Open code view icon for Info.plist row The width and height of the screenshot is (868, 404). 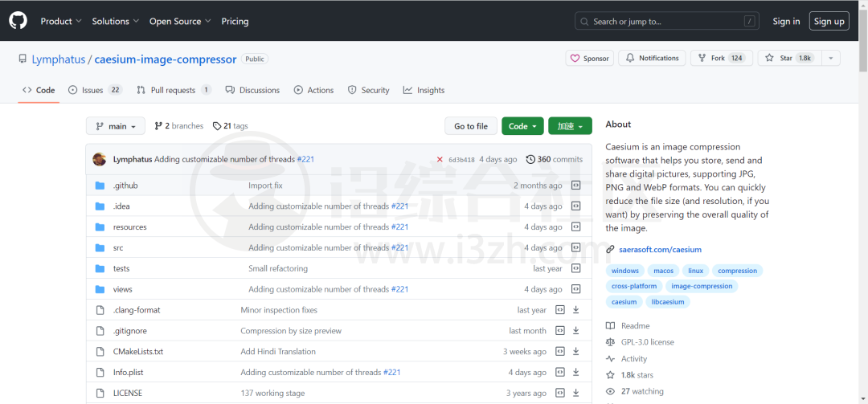point(560,372)
